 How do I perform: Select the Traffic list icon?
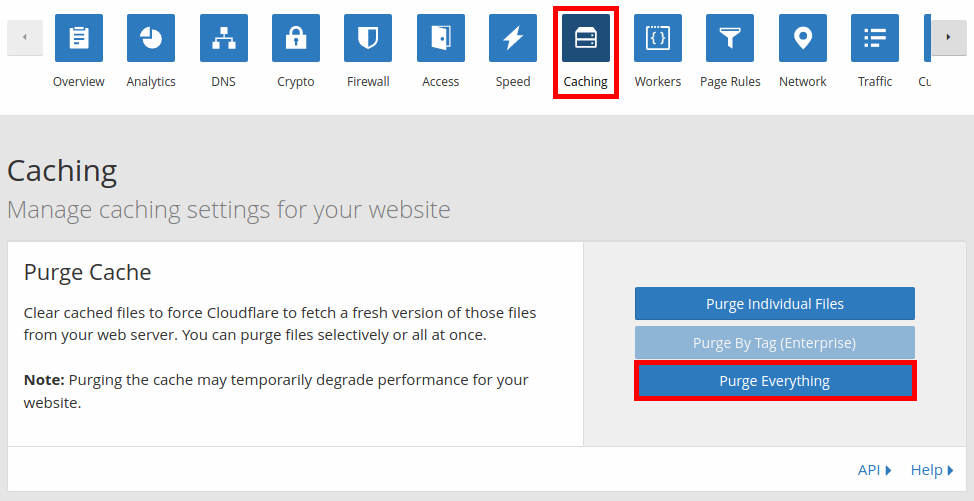point(875,38)
